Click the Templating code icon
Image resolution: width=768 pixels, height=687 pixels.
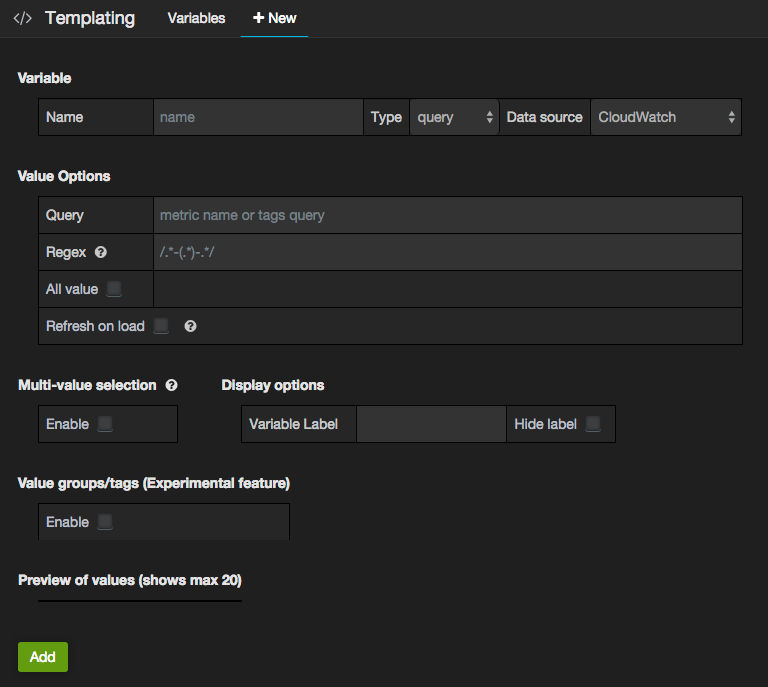click(x=22, y=18)
